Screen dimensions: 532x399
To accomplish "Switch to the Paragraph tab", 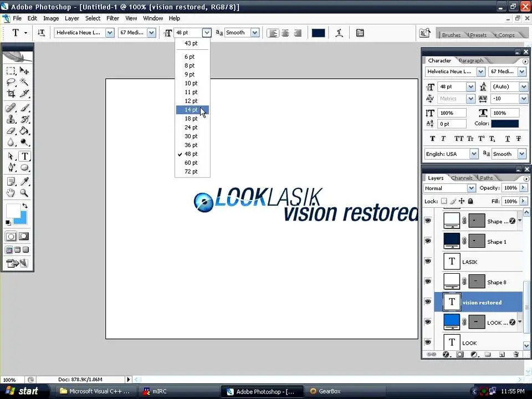I will pos(471,61).
